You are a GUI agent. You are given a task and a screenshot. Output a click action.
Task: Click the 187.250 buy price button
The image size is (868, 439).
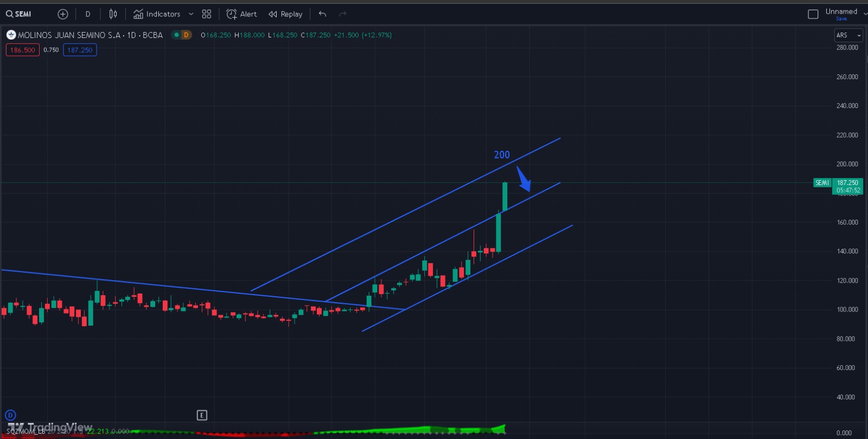80,50
